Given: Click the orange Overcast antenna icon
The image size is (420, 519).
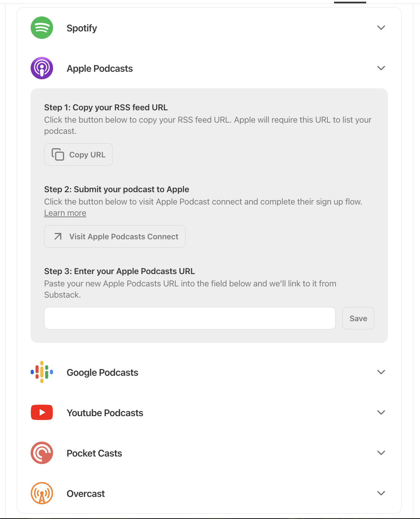Looking at the screenshot, I should [x=42, y=493].
